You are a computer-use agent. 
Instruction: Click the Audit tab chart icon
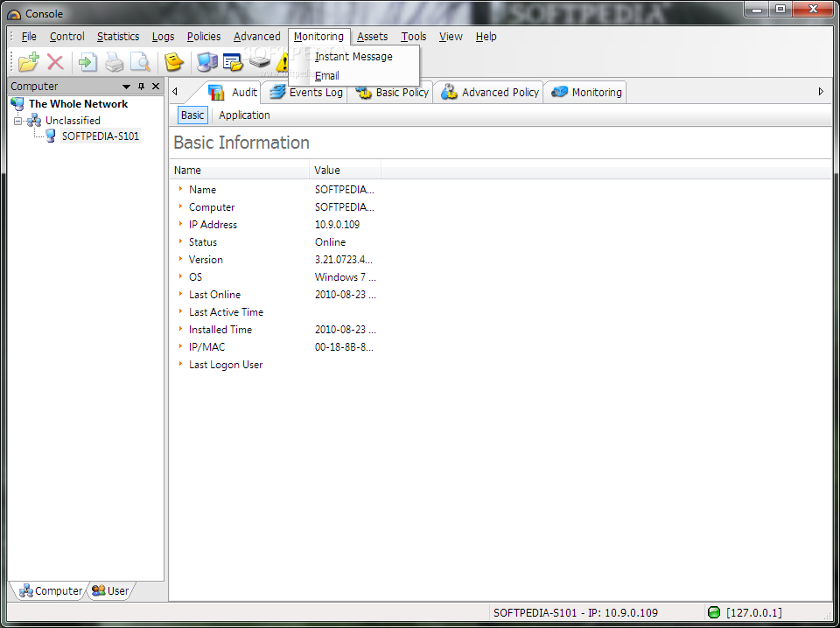(216, 92)
